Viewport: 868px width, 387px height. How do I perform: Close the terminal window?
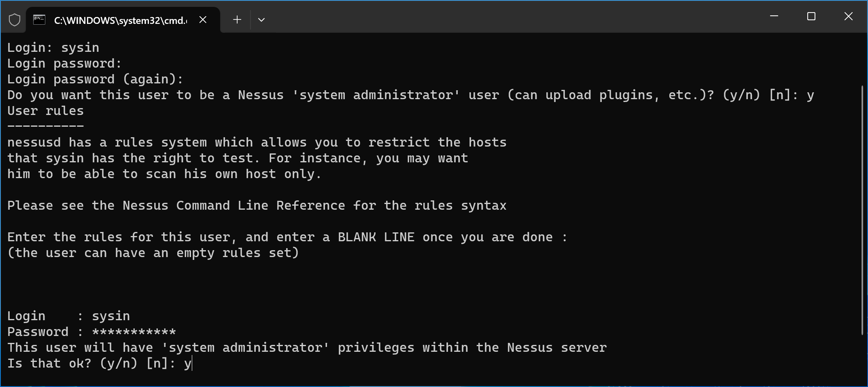pyautogui.click(x=849, y=16)
